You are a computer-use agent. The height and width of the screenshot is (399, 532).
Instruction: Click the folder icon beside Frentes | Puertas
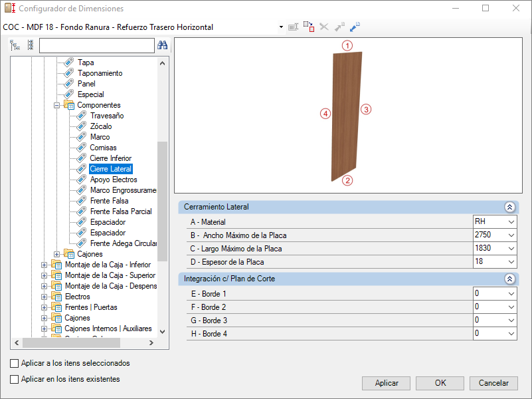(x=56, y=307)
